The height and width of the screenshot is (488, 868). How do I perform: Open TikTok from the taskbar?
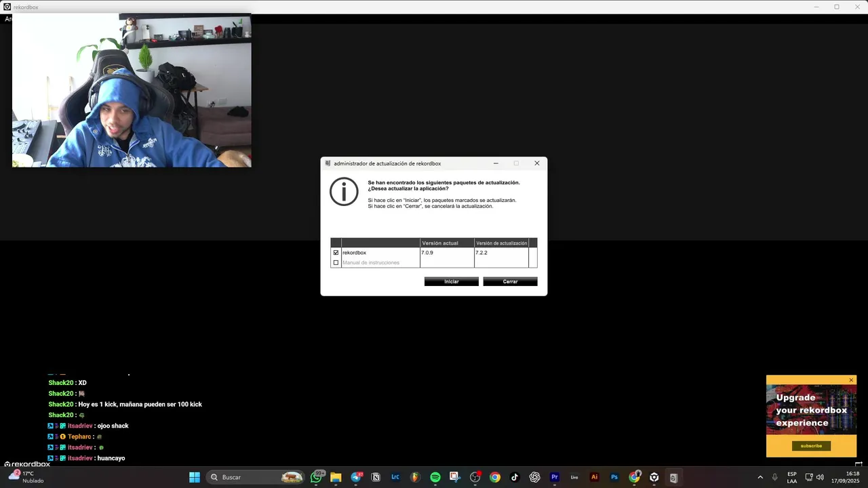(515, 477)
